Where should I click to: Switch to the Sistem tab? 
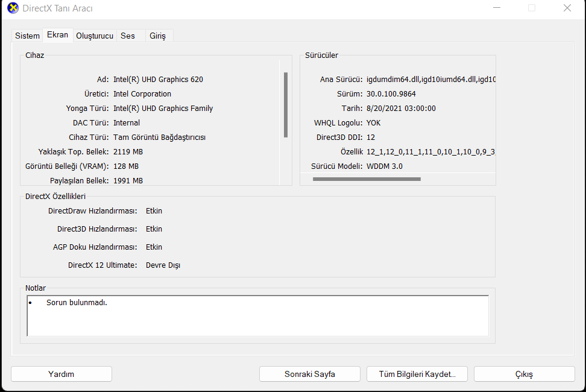pos(27,36)
